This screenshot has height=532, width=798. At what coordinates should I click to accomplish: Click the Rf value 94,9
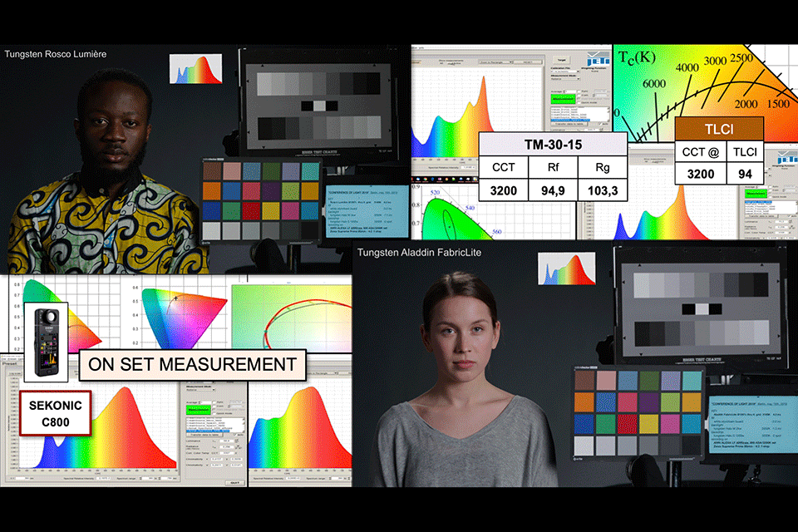click(x=553, y=190)
